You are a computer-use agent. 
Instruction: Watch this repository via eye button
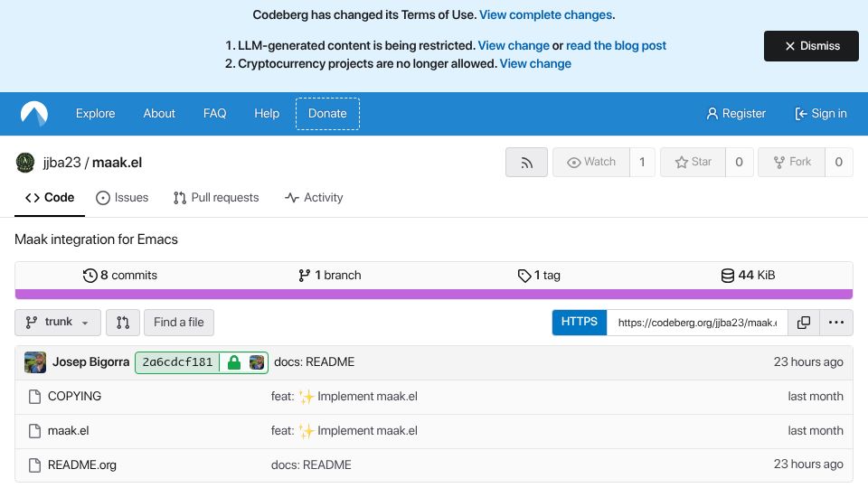point(590,162)
